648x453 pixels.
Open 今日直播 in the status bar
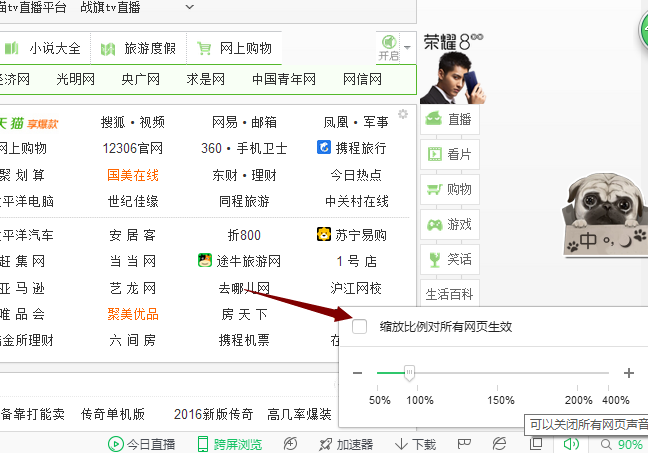[141, 444]
